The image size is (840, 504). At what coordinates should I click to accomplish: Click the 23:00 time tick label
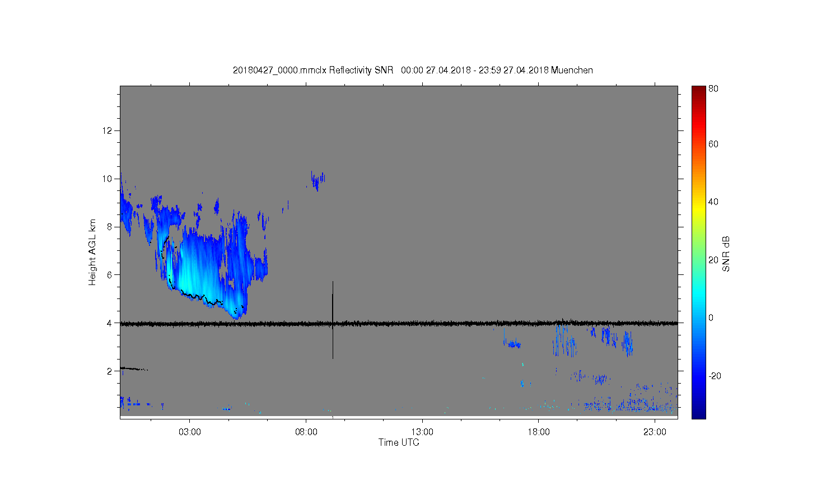655,432
